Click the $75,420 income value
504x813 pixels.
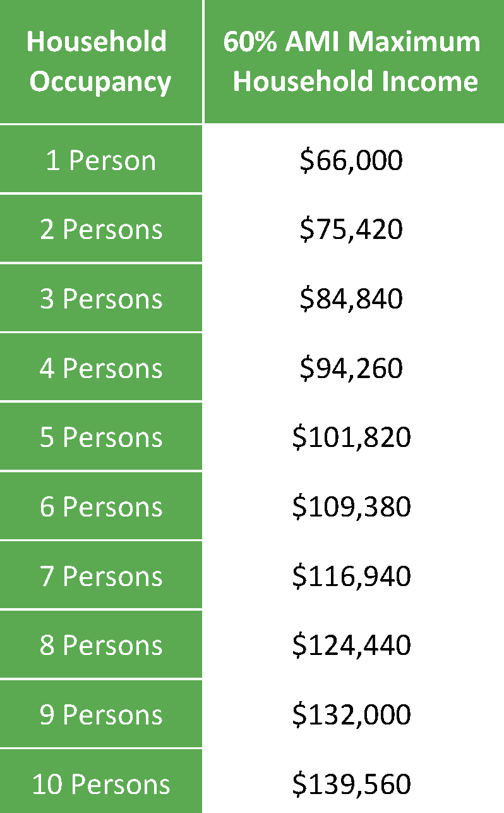(x=351, y=230)
